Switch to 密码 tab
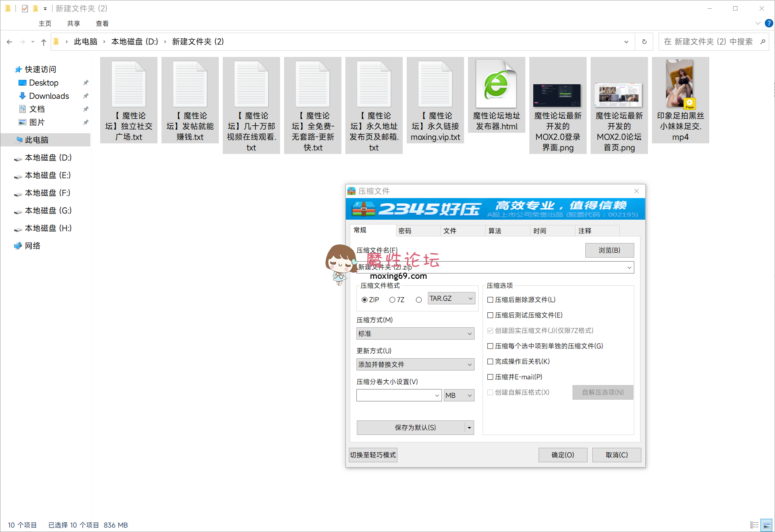Image resolution: width=775 pixels, height=532 pixels. 418,231
